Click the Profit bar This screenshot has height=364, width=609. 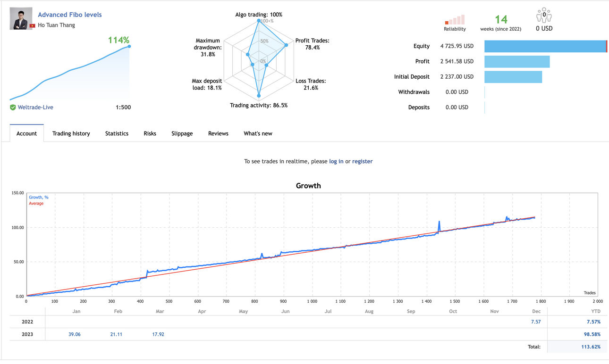[x=517, y=61]
